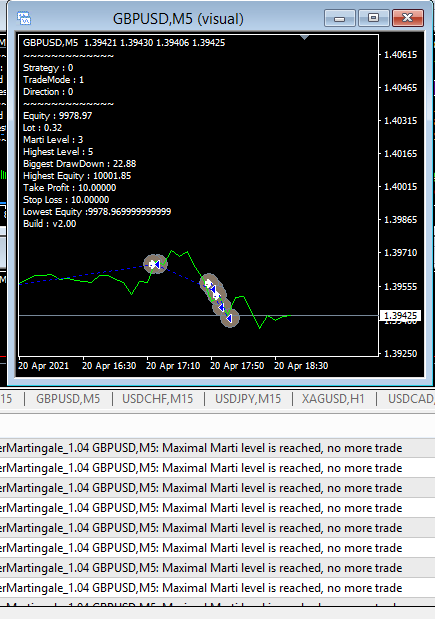Click the chart shift triangle marker at top
This screenshot has width=435, height=619.
304,38
